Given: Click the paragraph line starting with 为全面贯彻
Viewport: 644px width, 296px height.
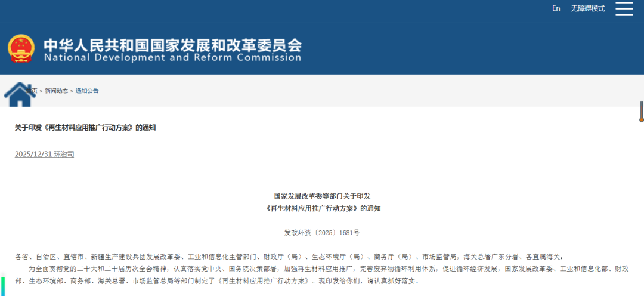Looking at the screenshot, I should pos(328,269).
